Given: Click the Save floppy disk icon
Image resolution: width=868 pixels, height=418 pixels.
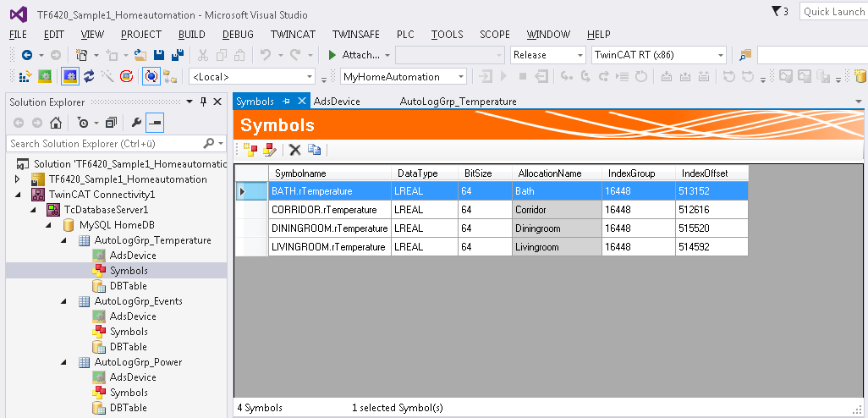Looking at the screenshot, I should click(x=159, y=55).
